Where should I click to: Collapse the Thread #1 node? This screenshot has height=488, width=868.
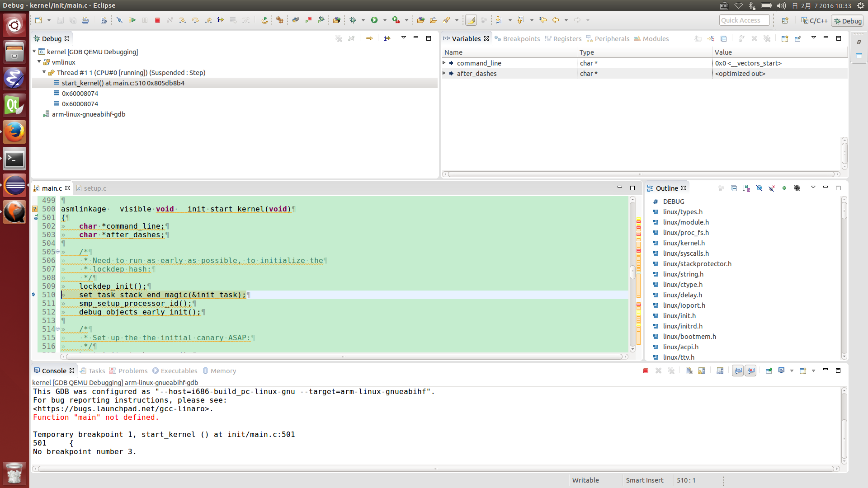[x=44, y=72]
